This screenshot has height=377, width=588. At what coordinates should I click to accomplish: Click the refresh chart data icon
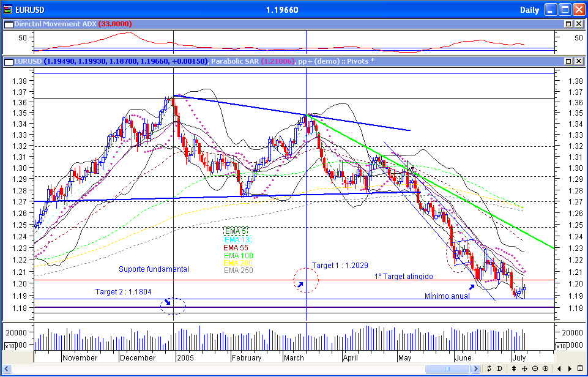click(x=489, y=369)
